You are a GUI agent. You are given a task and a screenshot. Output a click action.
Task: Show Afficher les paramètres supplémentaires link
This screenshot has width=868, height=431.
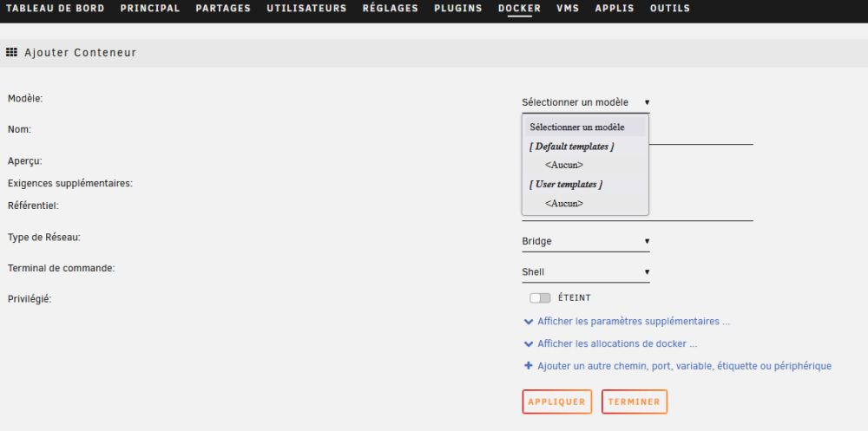click(634, 322)
